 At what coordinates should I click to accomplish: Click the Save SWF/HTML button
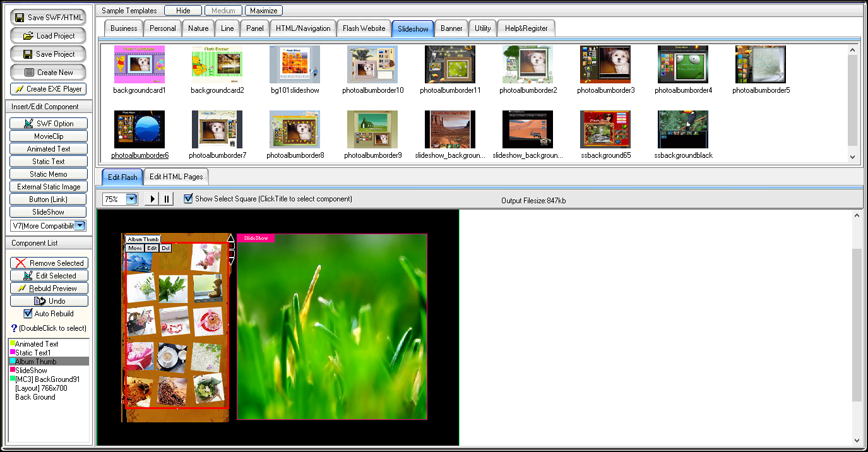pos(48,18)
